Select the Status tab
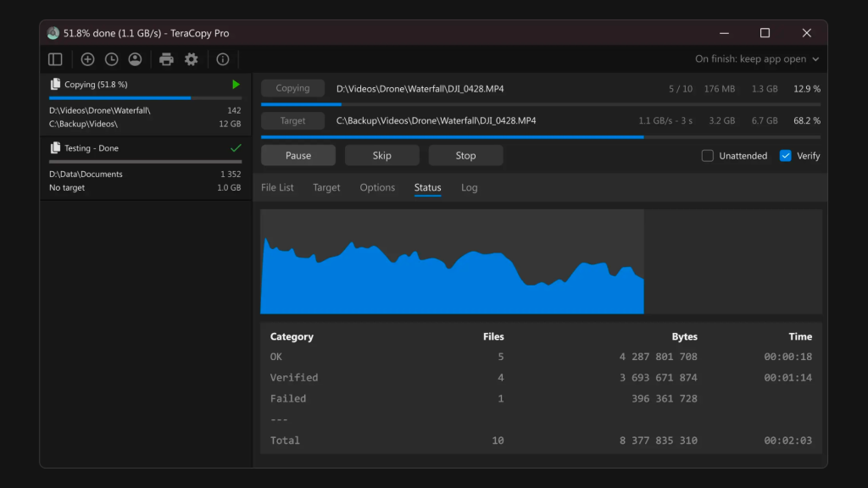This screenshot has height=488, width=868. tap(428, 187)
